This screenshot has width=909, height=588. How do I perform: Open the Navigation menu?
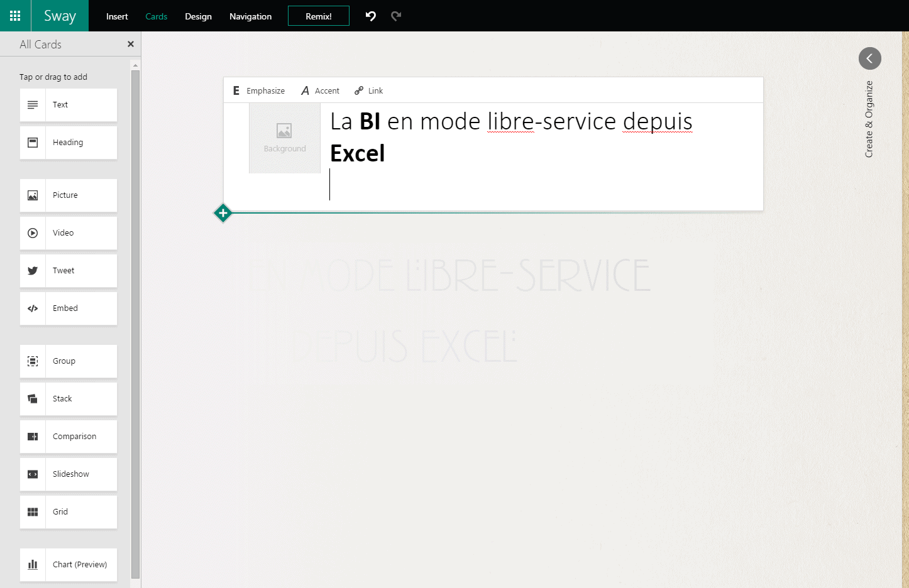point(250,16)
